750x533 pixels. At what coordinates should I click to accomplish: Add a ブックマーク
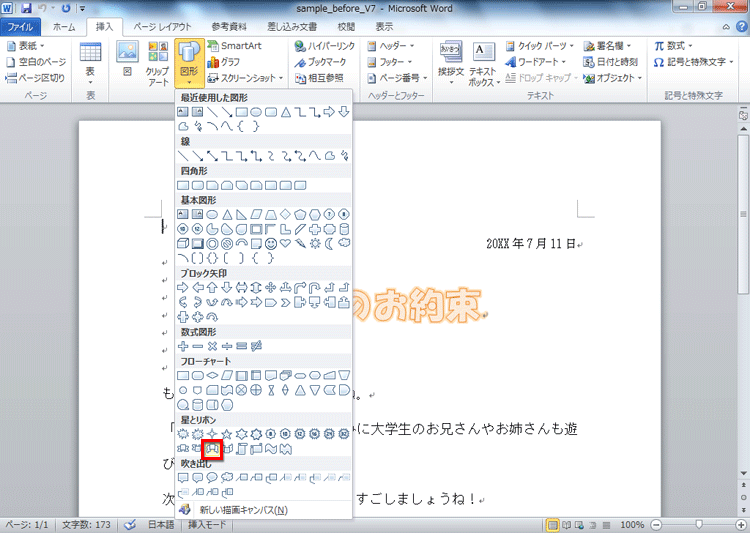(x=320, y=62)
